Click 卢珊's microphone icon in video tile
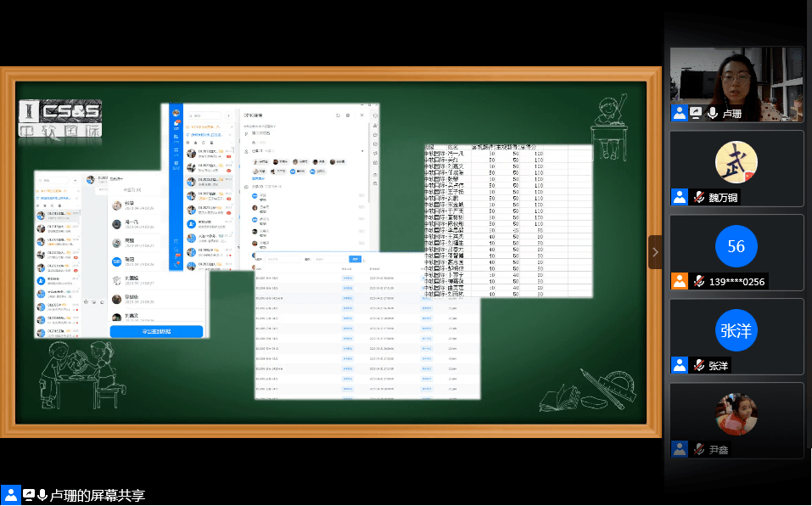Image resolution: width=812 pixels, height=506 pixels. pyautogui.click(x=712, y=113)
